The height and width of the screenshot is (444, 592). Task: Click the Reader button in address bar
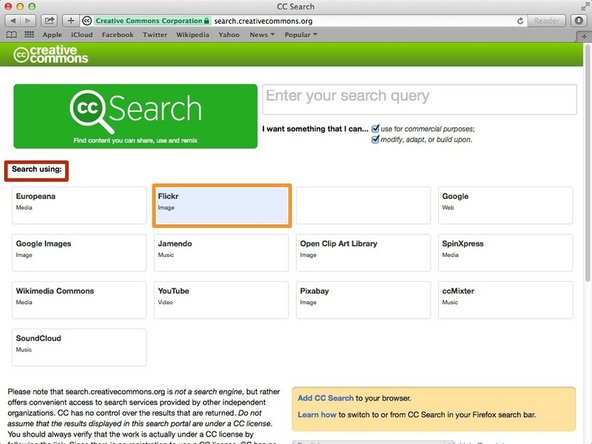click(x=547, y=21)
